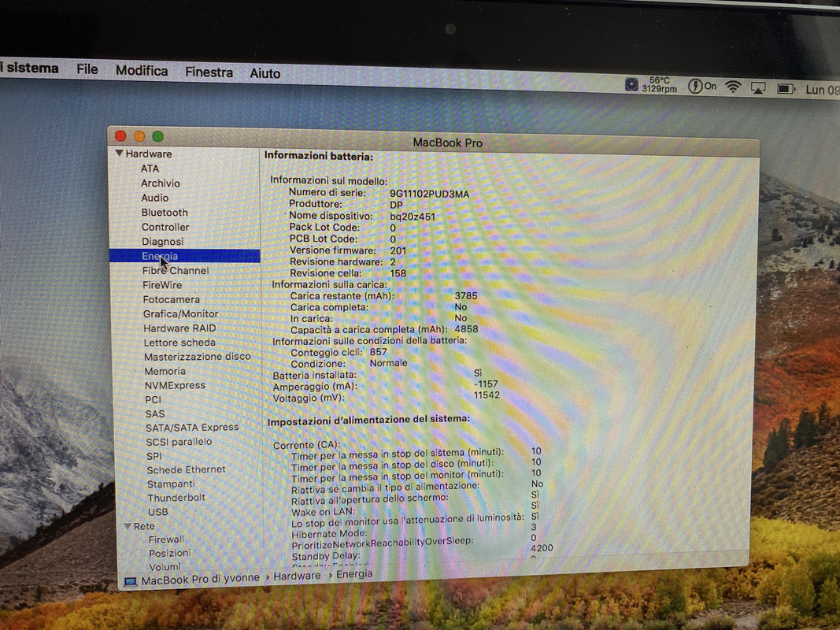This screenshot has width=840, height=630.
Task: Select NVMExpress in the sidebar
Action: tap(175, 385)
